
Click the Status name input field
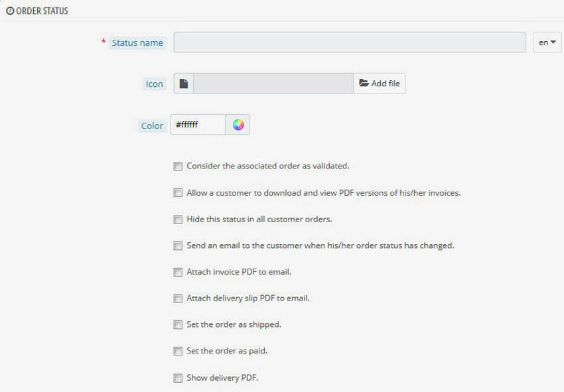(348, 42)
